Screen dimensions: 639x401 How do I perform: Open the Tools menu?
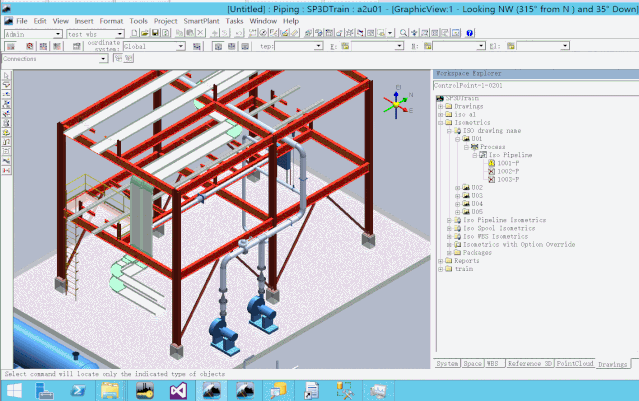point(139,21)
